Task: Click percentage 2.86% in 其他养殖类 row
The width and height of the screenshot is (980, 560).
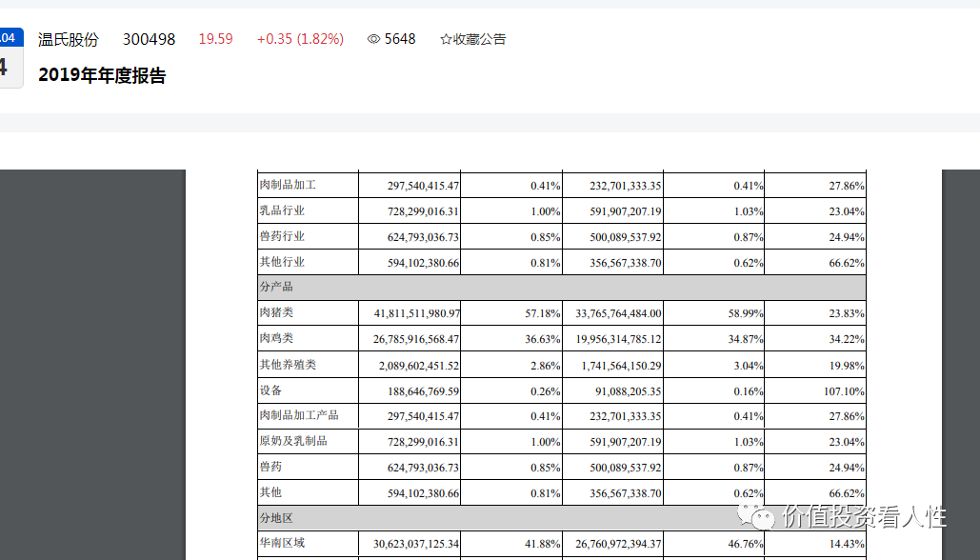Action: pyautogui.click(x=546, y=366)
